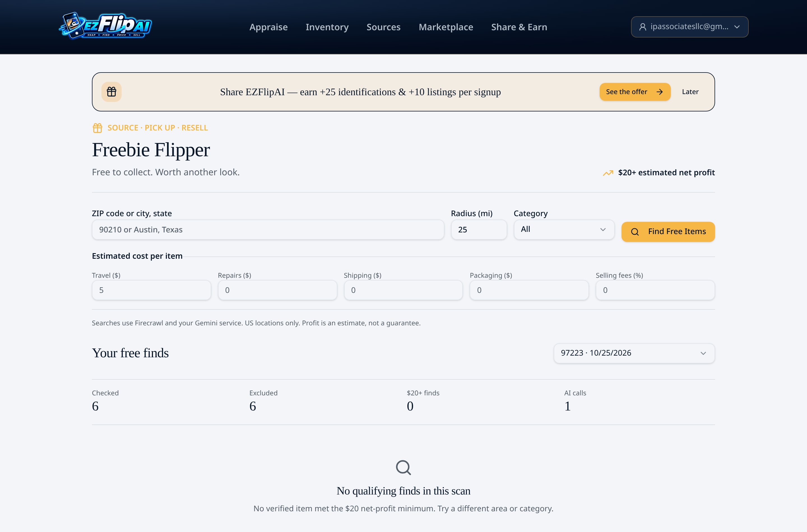Click See the offer button
807x532 pixels.
click(635, 92)
